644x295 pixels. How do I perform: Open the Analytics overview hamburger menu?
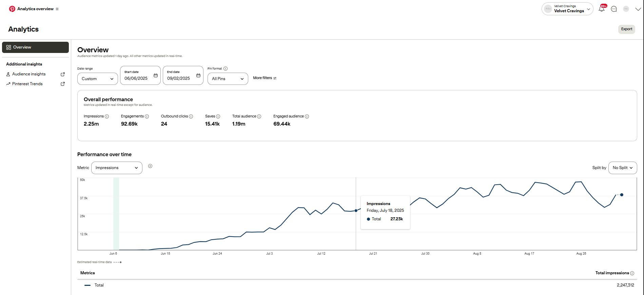[x=57, y=9]
